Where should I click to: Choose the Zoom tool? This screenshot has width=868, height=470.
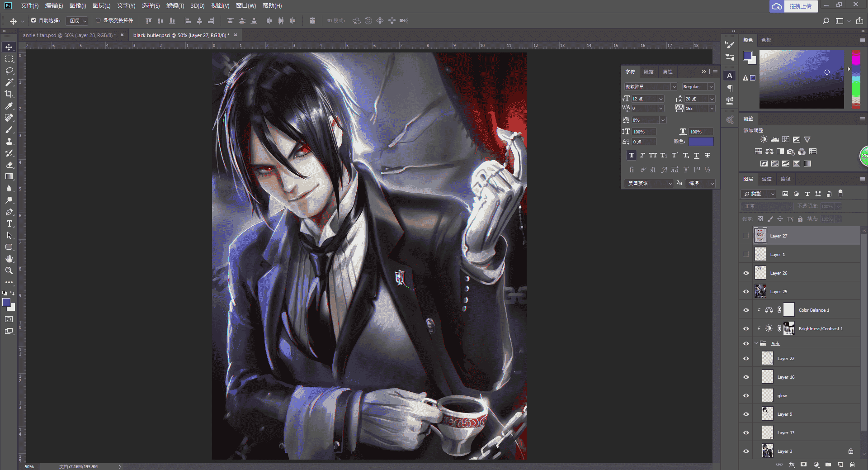click(9, 271)
